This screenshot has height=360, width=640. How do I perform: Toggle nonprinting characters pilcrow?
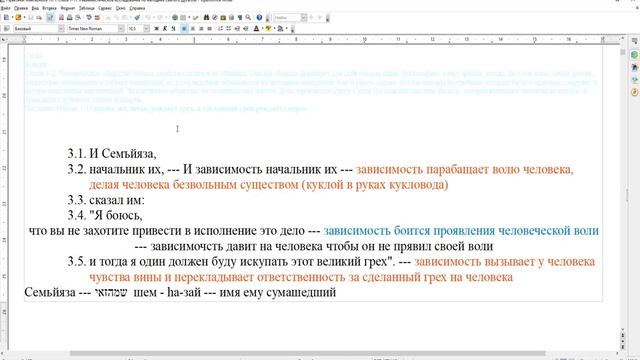240,18
